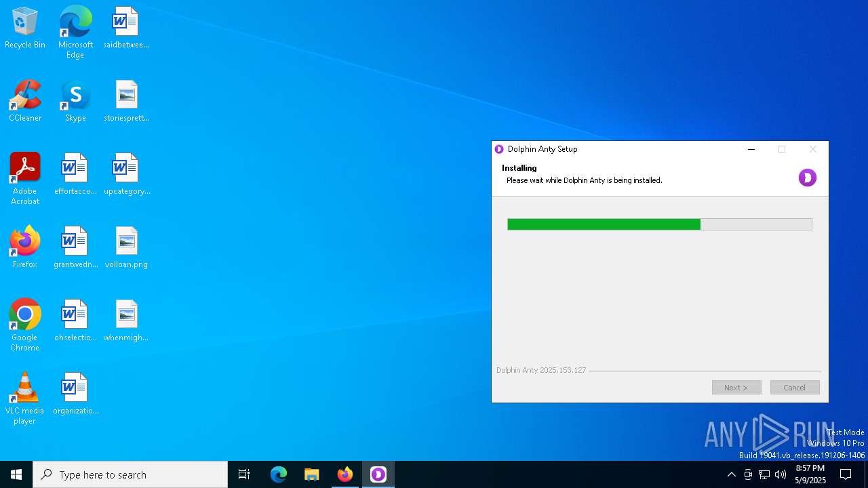This screenshot has width=868, height=488.
Task: Select Adobe Acrobat desktop shortcut
Action: click(25, 179)
